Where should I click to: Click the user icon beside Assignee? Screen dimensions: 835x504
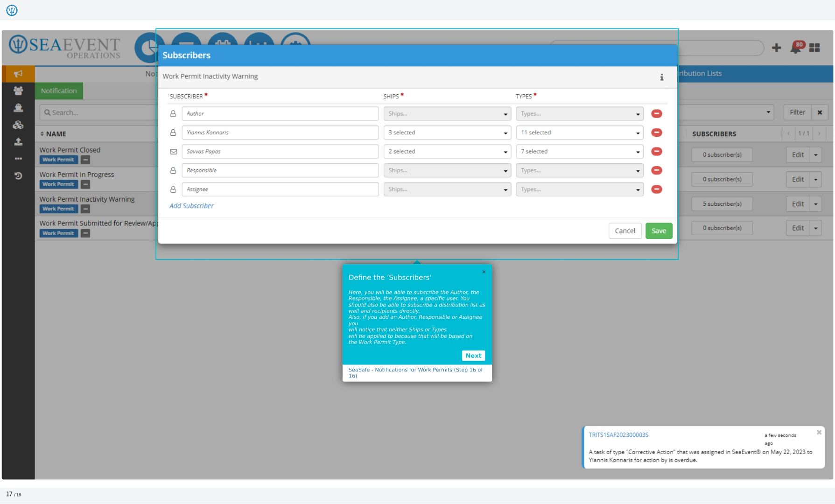(x=173, y=189)
